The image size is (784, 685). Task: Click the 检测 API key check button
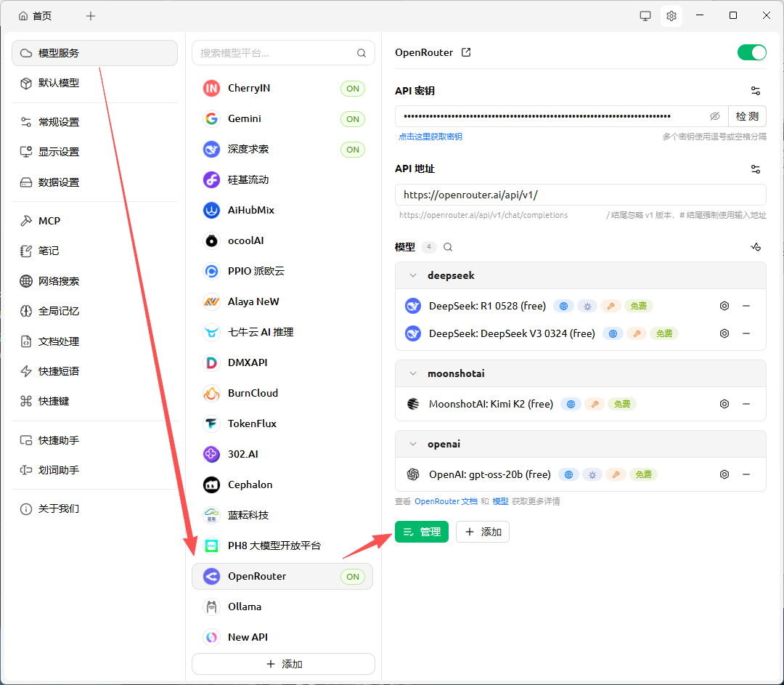click(747, 116)
